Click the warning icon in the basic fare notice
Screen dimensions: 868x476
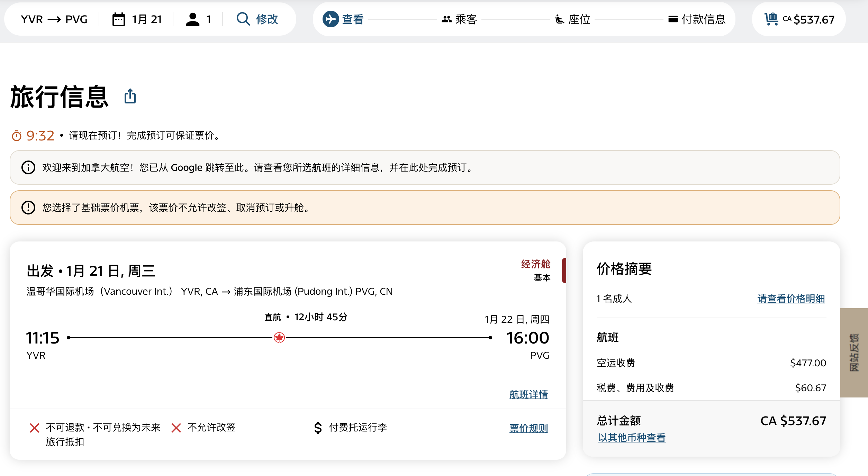[28, 208]
